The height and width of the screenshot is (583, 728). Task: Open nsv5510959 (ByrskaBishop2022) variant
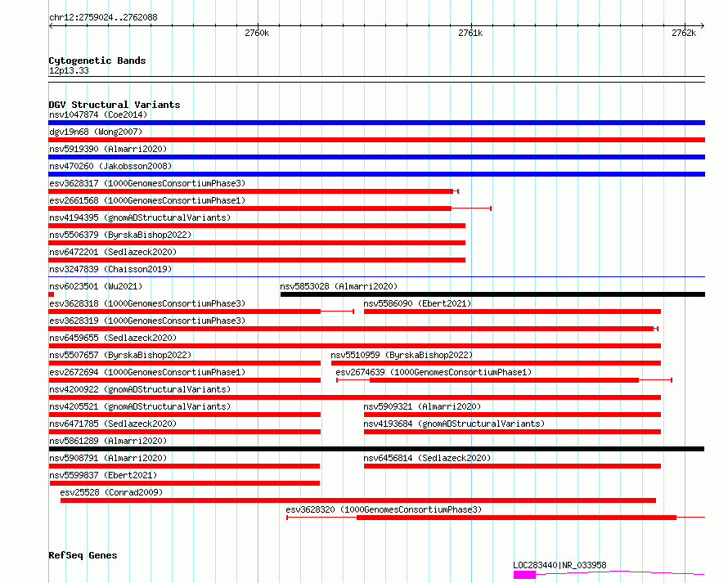(x=402, y=355)
